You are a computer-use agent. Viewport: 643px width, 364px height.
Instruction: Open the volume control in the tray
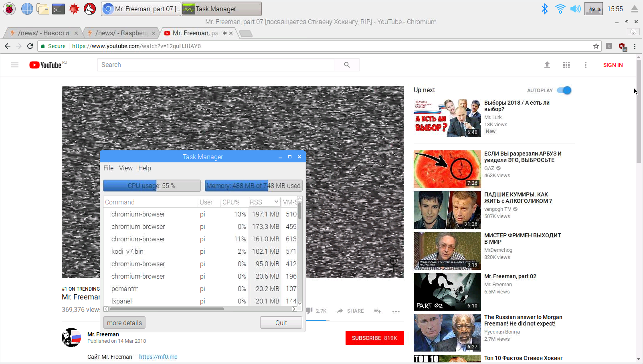pyautogui.click(x=575, y=9)
